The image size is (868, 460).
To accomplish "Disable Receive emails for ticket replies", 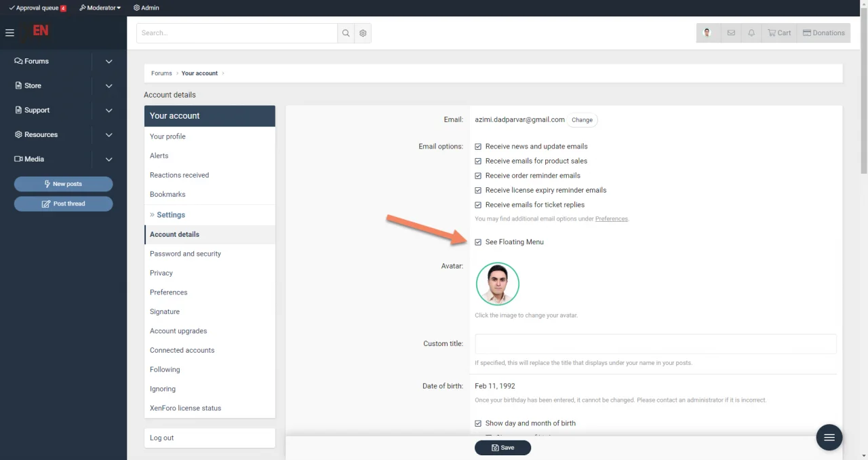I will click(x=478, y=205).
